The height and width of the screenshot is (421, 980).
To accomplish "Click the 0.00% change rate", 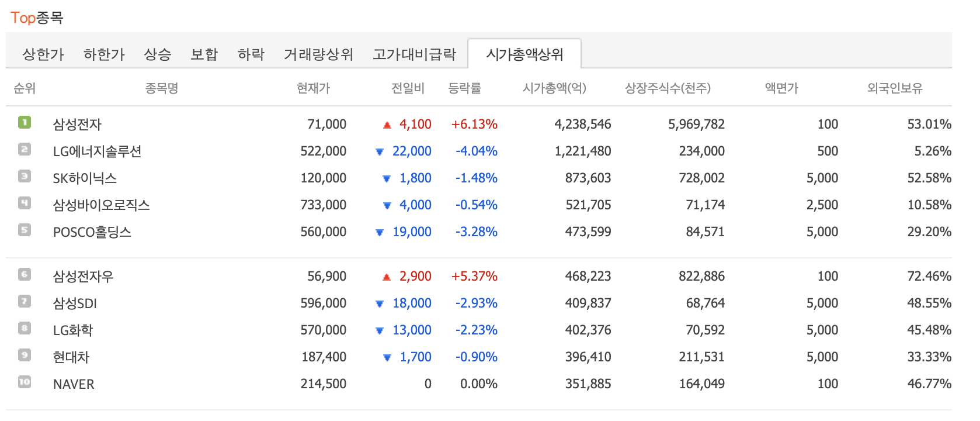I will click(479, 384).
